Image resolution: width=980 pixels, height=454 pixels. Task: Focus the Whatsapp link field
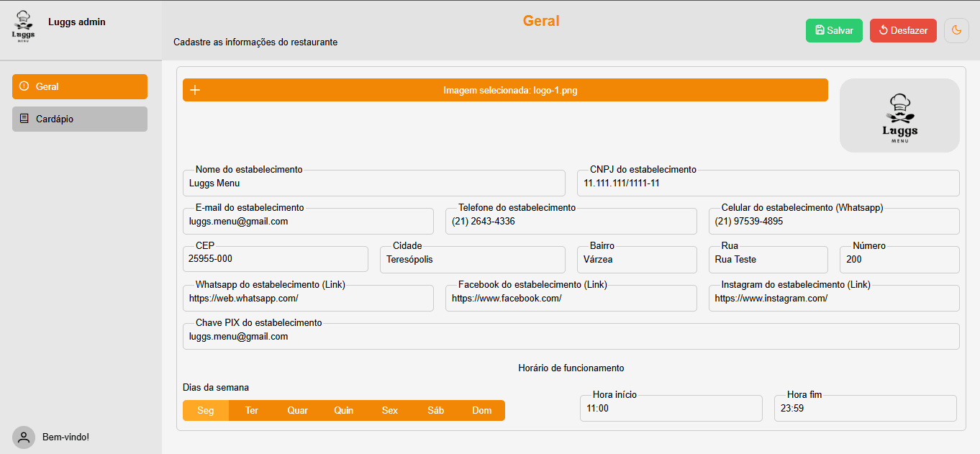[x=308, y=298]
